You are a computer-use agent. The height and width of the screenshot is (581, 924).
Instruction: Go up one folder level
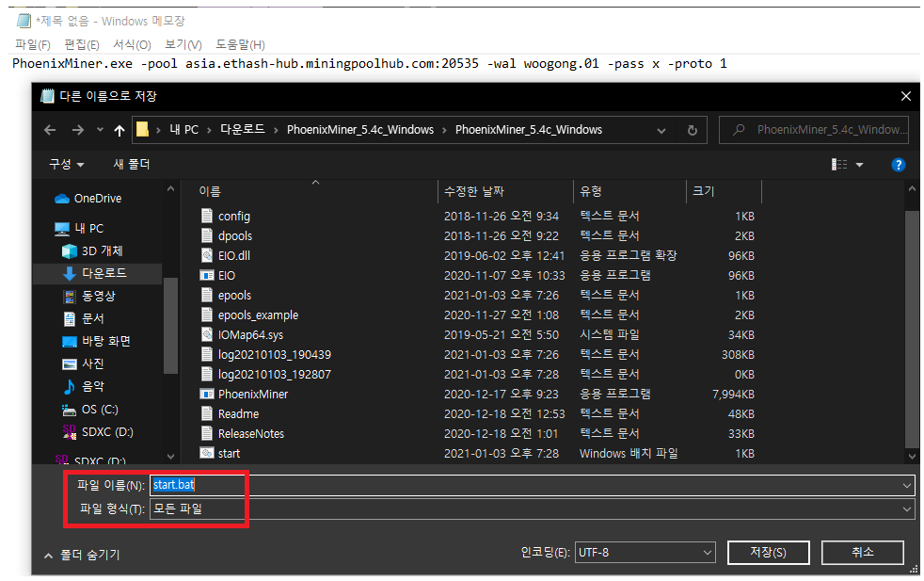coord(119,130)
